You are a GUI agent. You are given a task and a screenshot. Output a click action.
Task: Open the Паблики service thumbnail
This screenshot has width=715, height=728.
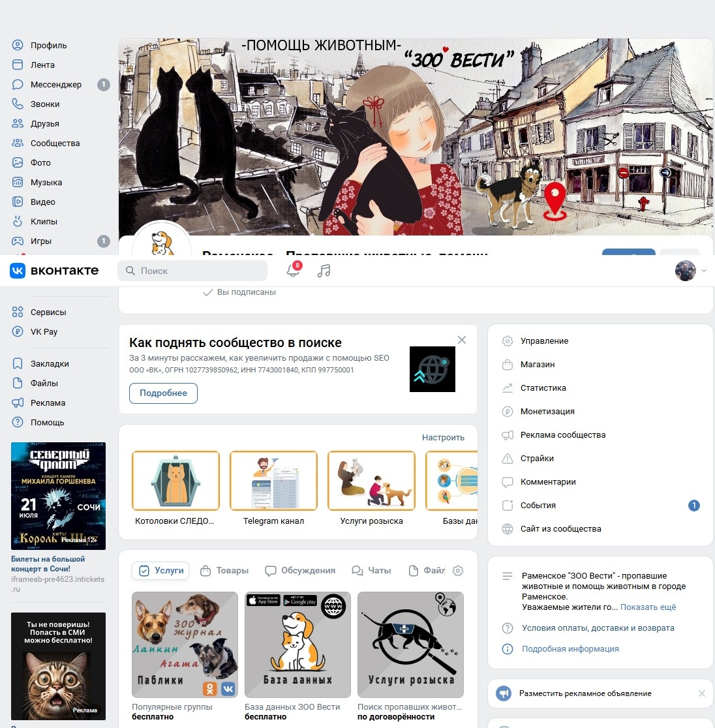185,645
